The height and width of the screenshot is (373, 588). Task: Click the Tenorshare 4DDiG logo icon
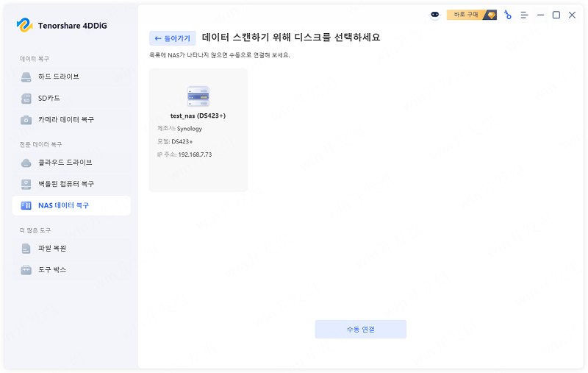25,25
